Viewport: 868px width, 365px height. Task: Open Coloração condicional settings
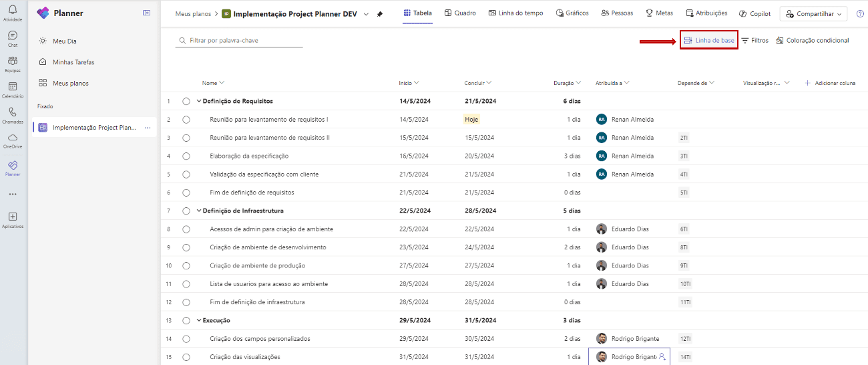pyautogui.click(x=813, y=41)
